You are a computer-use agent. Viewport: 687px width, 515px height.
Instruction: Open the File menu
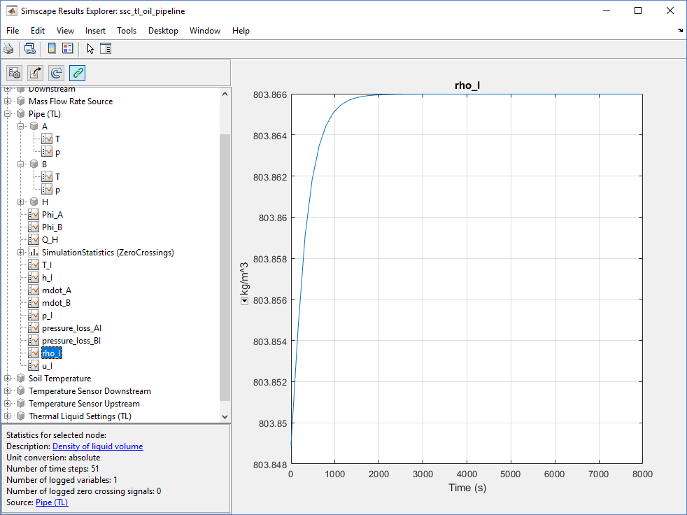[13, 31]
